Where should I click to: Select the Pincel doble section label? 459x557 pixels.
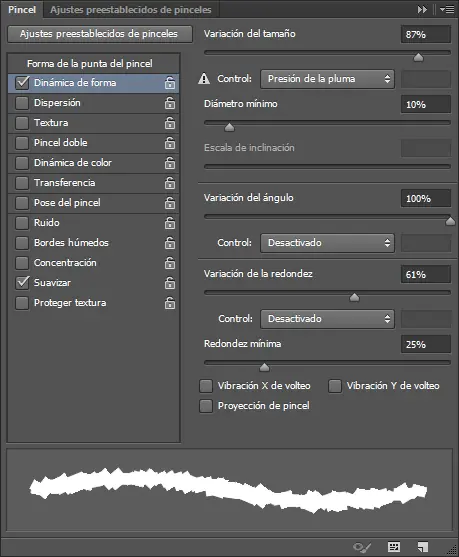click(61, 143)
